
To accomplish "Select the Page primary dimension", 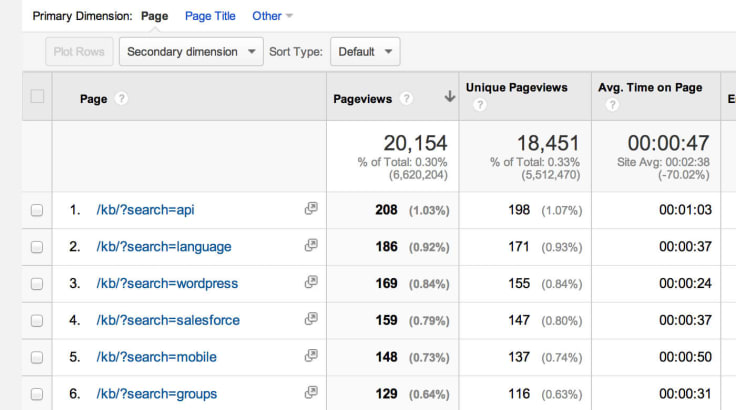I will (154, 16).
